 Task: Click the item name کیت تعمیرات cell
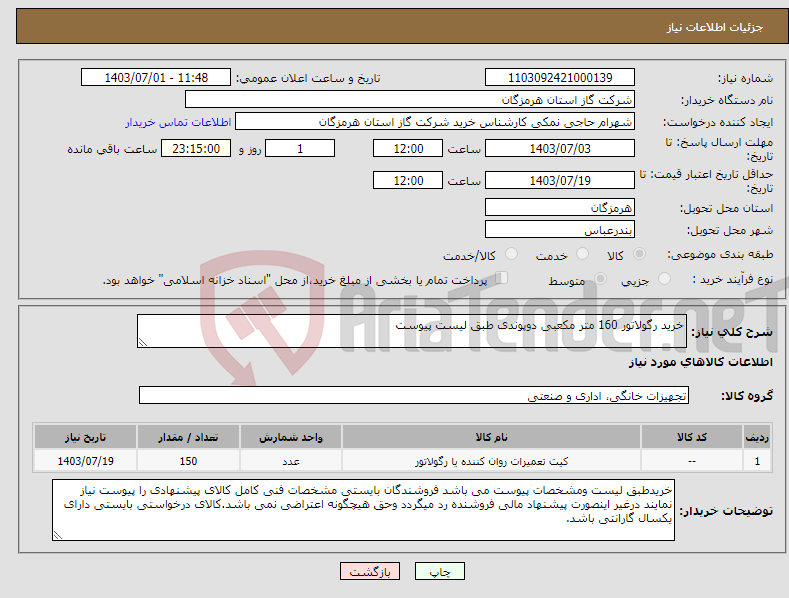coord(491,461)
